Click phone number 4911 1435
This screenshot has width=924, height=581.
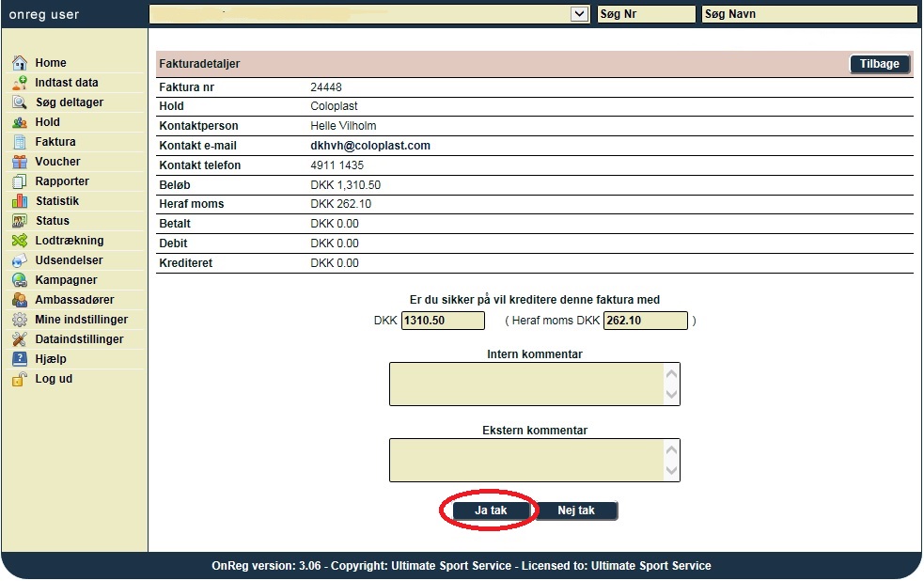337,165
